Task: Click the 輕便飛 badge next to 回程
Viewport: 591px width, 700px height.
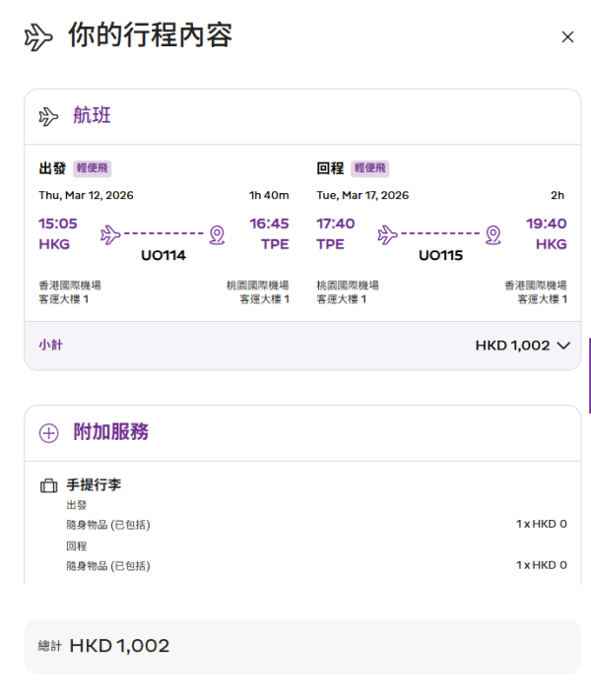Action: [x=370, y=168]
